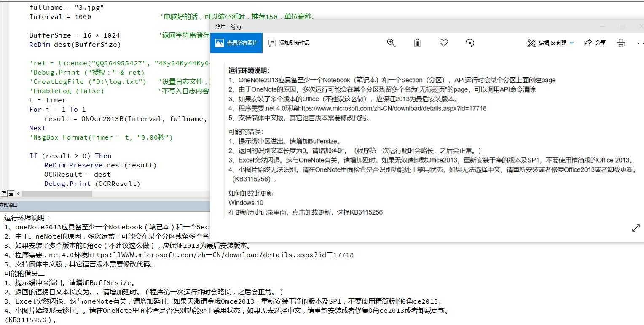644x325 pixels.
Task: Click code line ReDim Preserve dest(result)
Action: [100, 165]
